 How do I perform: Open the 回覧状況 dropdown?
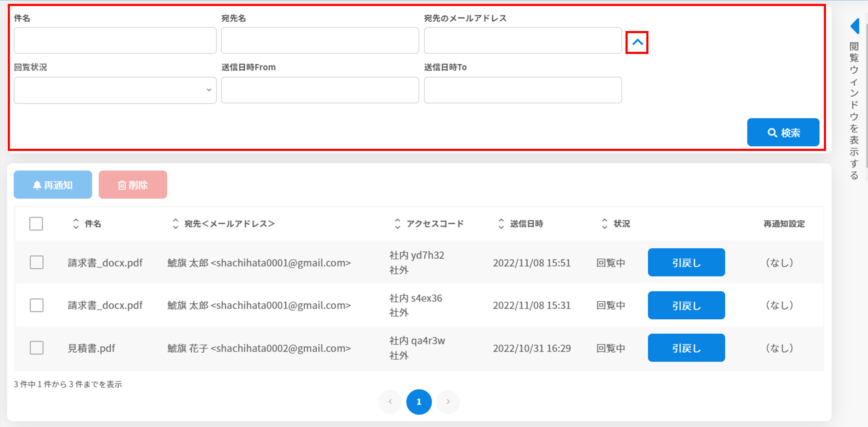(x=115, y=90)
